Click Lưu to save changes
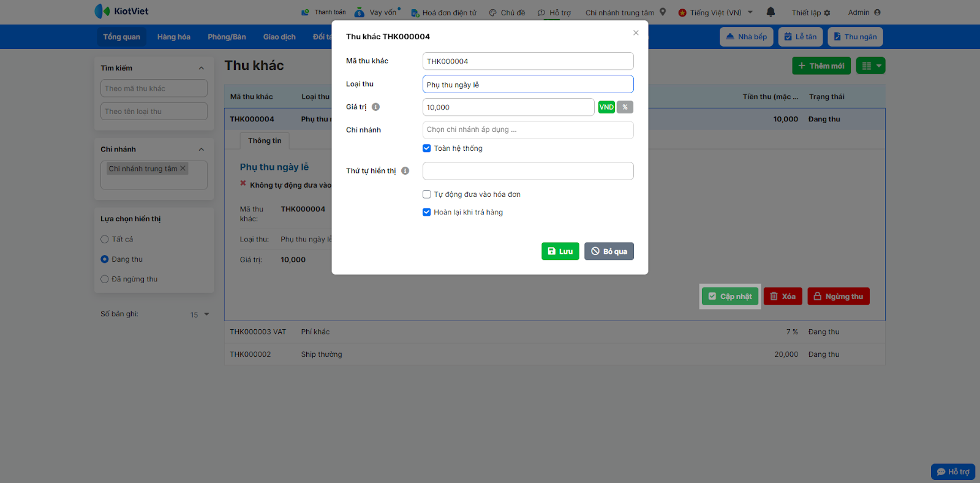 pyautogui.click(x=560, y=251)
